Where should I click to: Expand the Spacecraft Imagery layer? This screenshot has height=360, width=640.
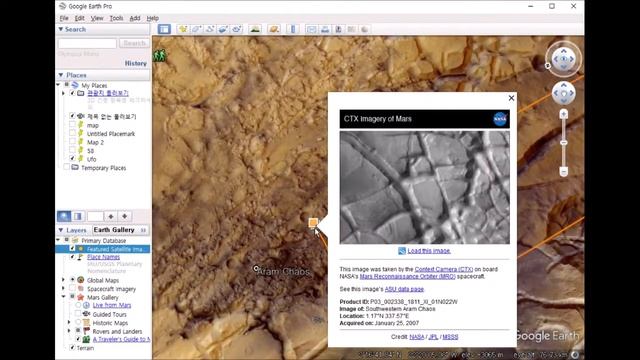click(63, 289)
